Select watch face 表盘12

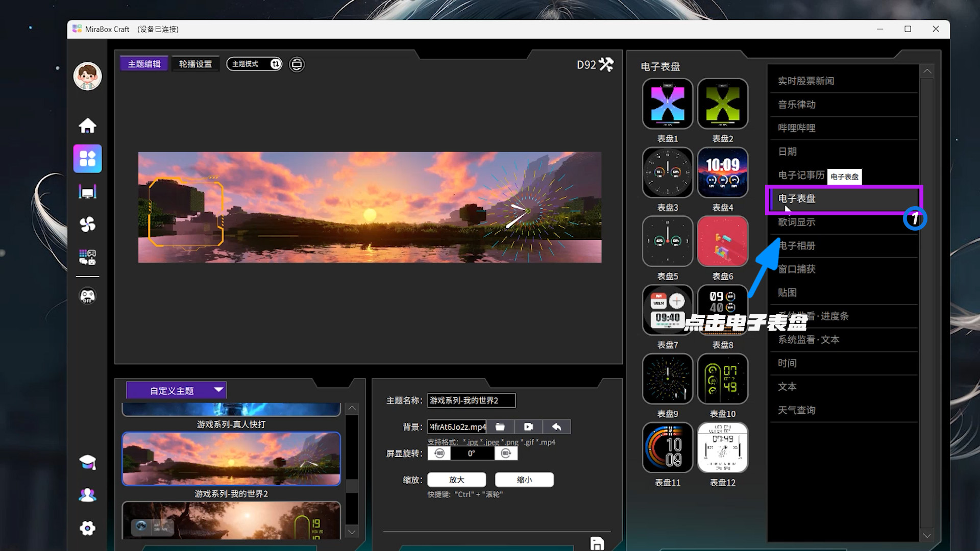[723, 447]
